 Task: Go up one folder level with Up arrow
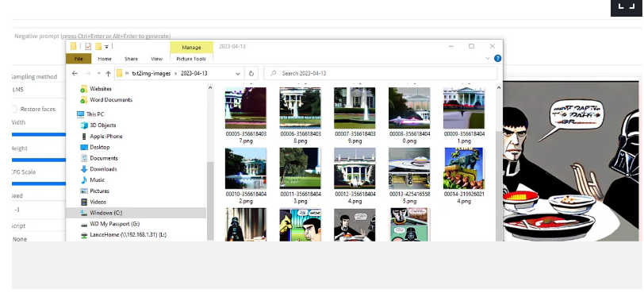pos(108,73)
